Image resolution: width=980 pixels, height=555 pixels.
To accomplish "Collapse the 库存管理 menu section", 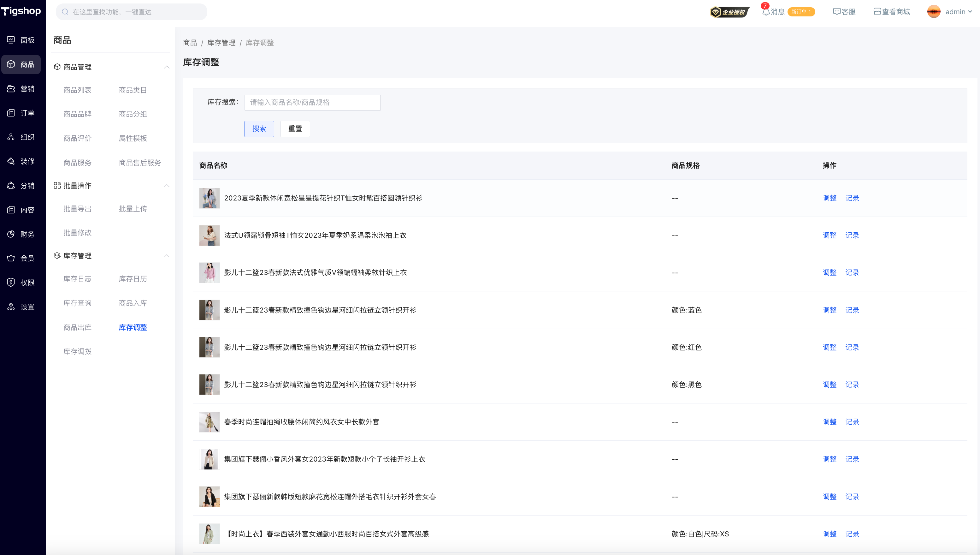I will tap(167, 256).
